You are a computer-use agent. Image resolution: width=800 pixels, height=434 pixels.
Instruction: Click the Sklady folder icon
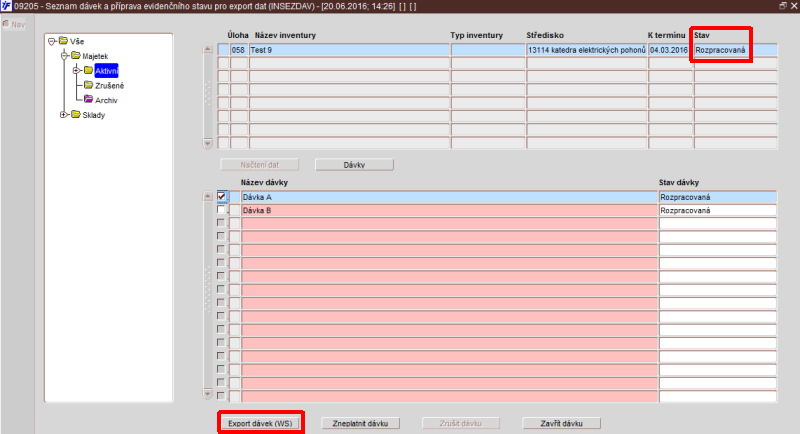click(x=76, y=114)
